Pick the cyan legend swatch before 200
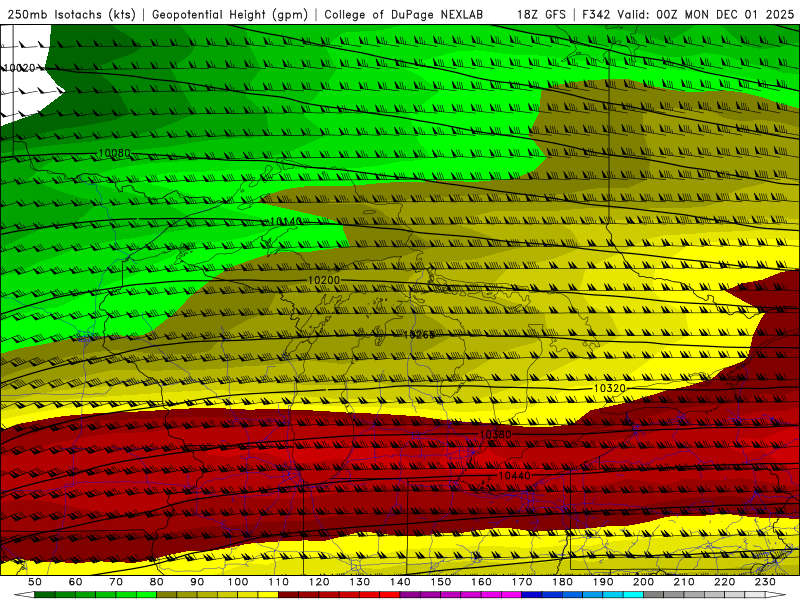Image resolution: width=800 pixels, height=600 pixels. pos(633,594)
